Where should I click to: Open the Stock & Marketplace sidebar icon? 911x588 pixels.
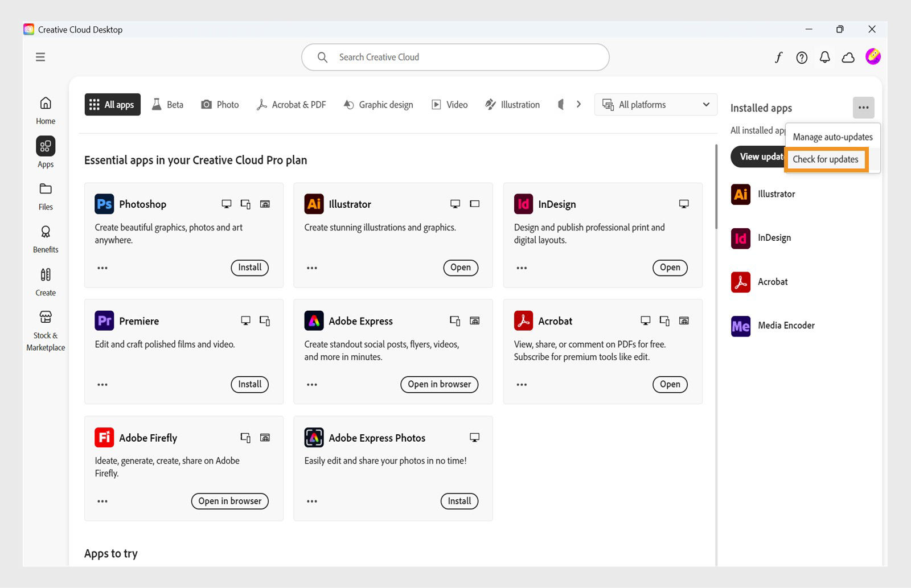click(45, 317)
